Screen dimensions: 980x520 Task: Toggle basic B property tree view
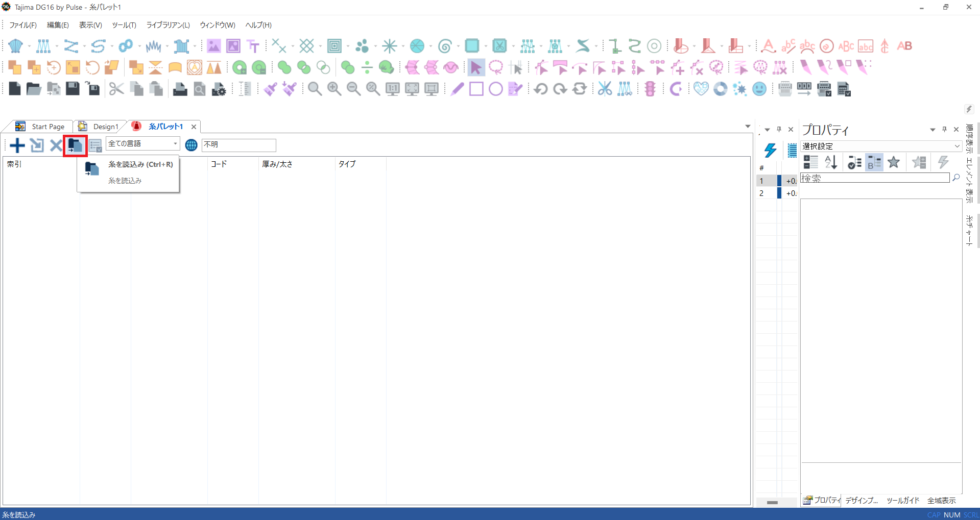click(874, 162)
